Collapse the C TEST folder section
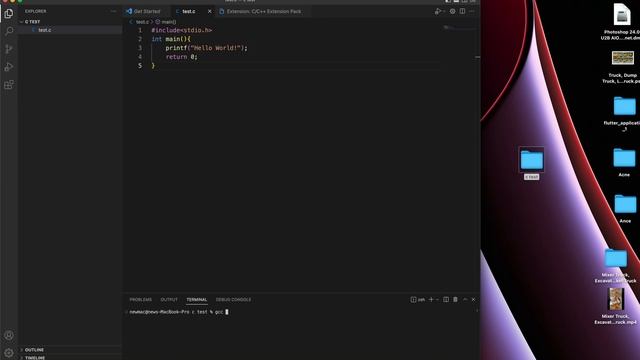640x360 pixels. coord(70,22)
